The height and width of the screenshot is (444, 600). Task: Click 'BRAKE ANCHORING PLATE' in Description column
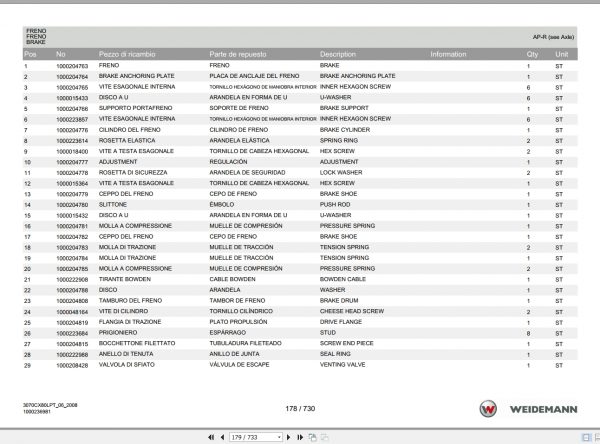click(x=357, y=76)
